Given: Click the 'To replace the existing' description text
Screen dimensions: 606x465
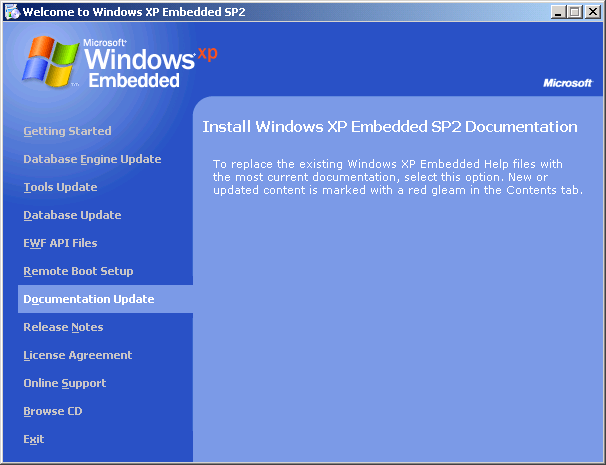Looking at the screenshot, I should click(398, 177).
